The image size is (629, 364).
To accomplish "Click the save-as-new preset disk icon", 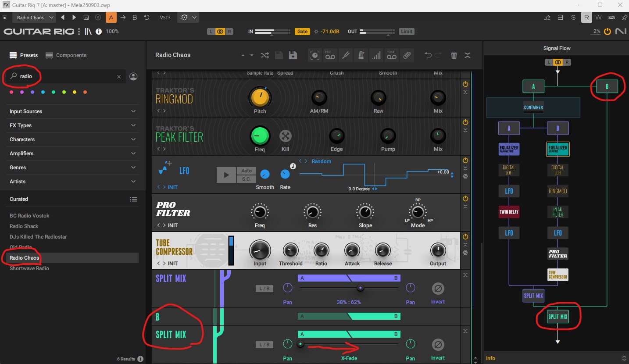I will [293, 55].
